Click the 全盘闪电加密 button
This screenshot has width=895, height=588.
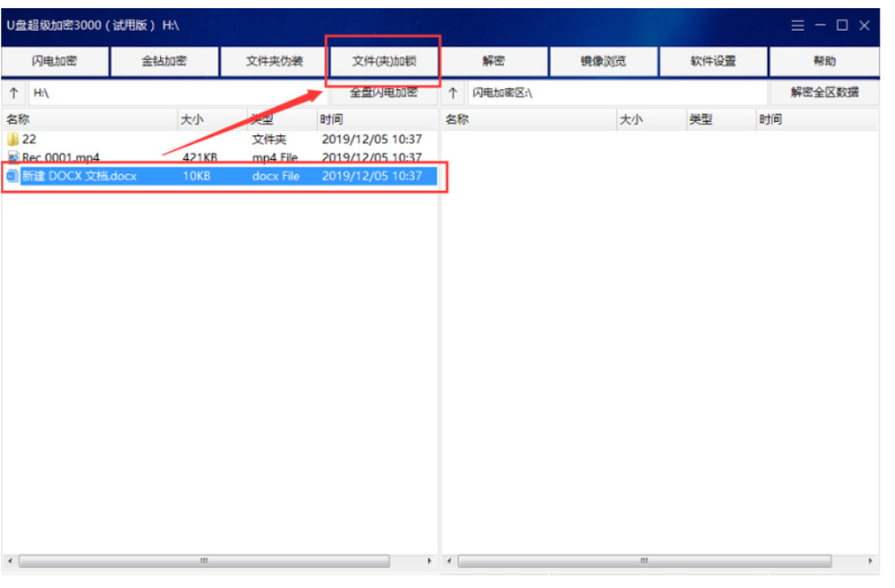(383, 93)
